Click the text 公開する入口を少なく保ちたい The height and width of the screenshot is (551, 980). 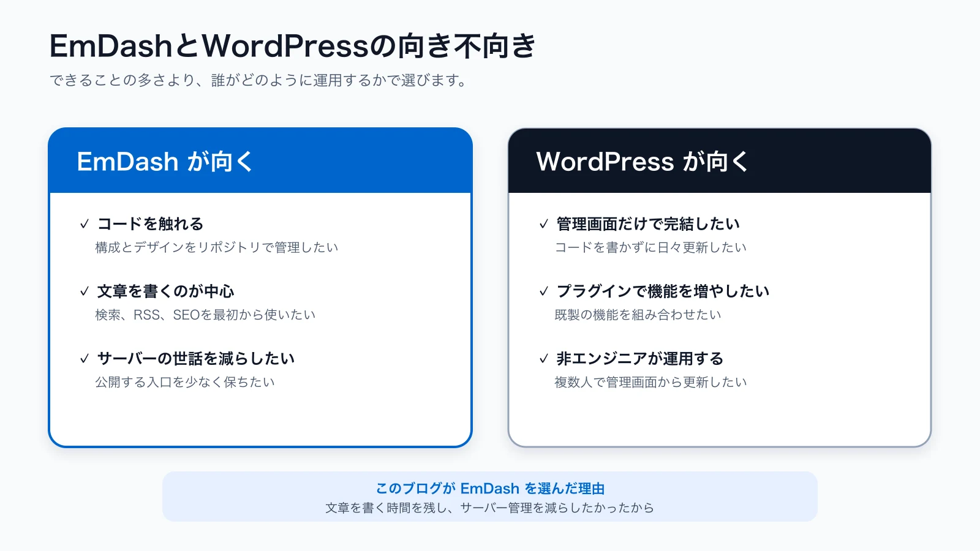coord(185,382)
